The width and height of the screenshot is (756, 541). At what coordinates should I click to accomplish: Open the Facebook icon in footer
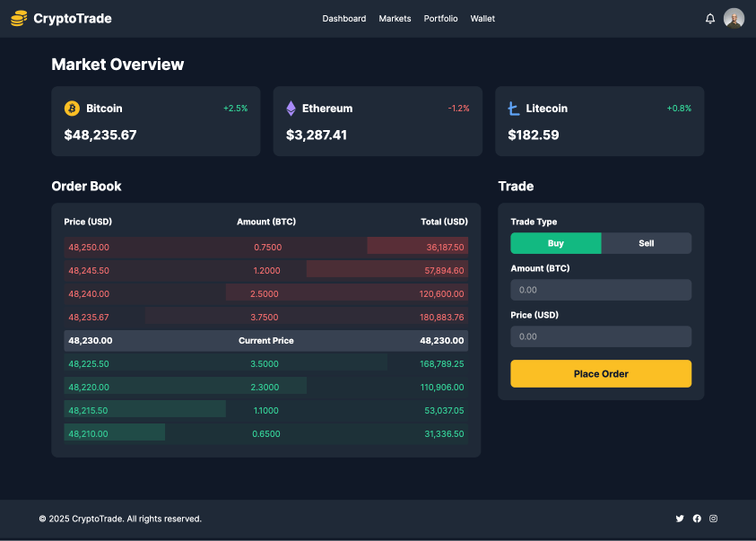(697, 519)
